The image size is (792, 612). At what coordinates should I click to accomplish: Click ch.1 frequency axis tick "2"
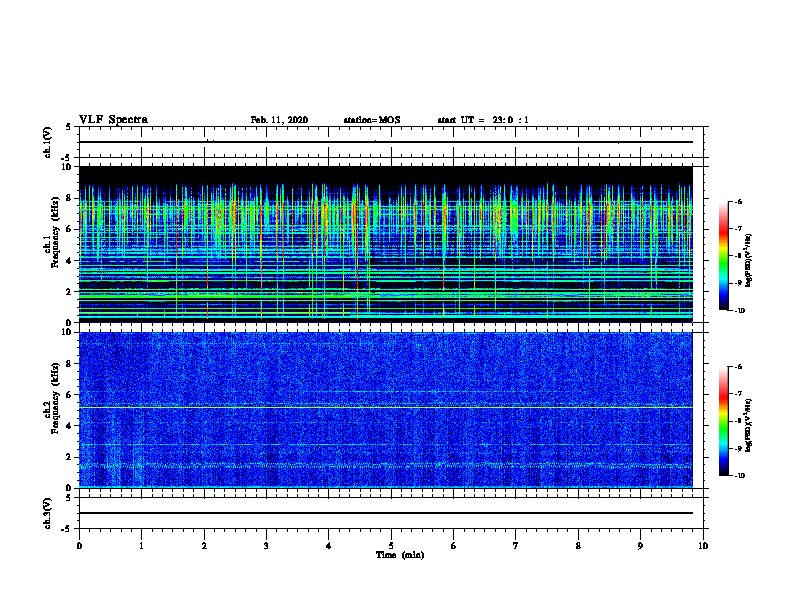coord(70,292)
